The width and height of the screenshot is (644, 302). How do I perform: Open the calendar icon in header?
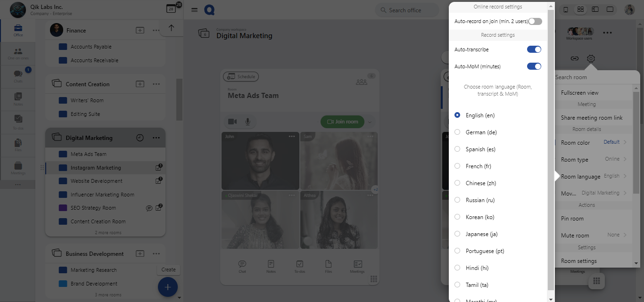171,9
